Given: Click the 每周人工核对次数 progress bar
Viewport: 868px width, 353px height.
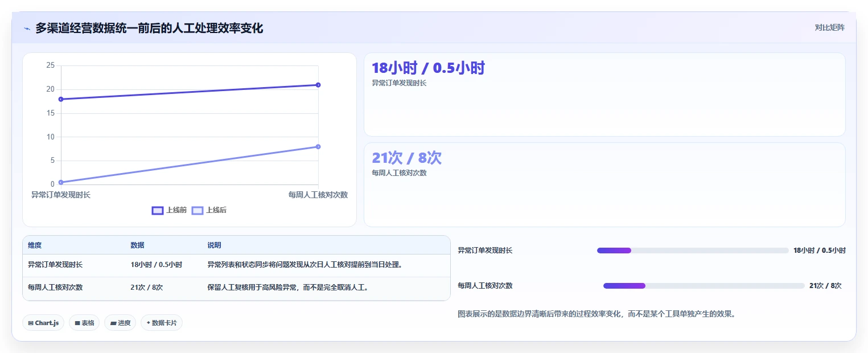Looking at the screenshot, I should click(x=704, y=286).
